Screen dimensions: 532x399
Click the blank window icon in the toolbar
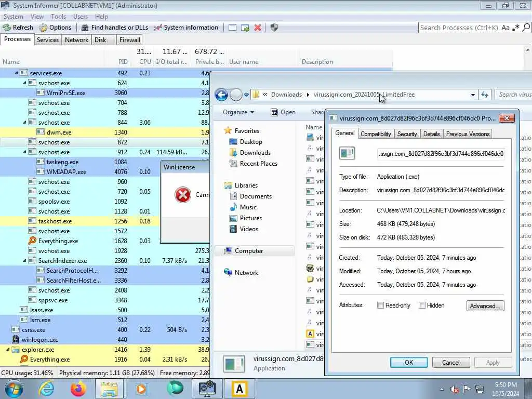coord(232,28)
